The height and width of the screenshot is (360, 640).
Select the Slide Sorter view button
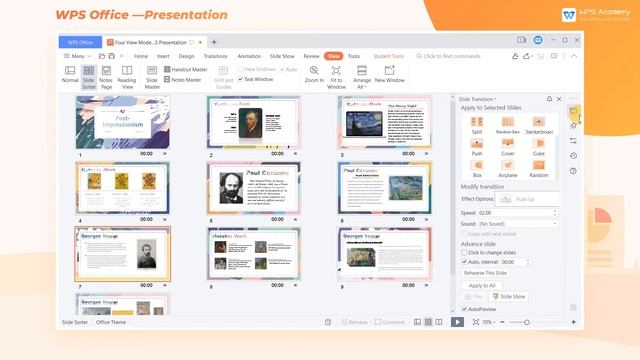tap(89, 77)
